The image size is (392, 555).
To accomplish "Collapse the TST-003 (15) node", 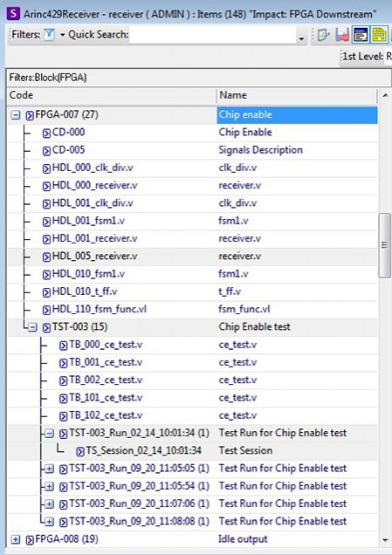I will [x=32, y=327].
